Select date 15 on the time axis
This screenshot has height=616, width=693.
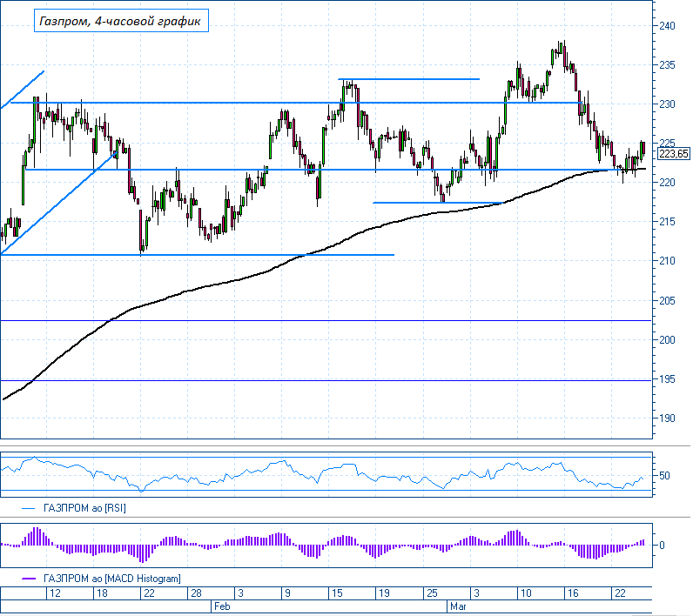click(337, 593)
